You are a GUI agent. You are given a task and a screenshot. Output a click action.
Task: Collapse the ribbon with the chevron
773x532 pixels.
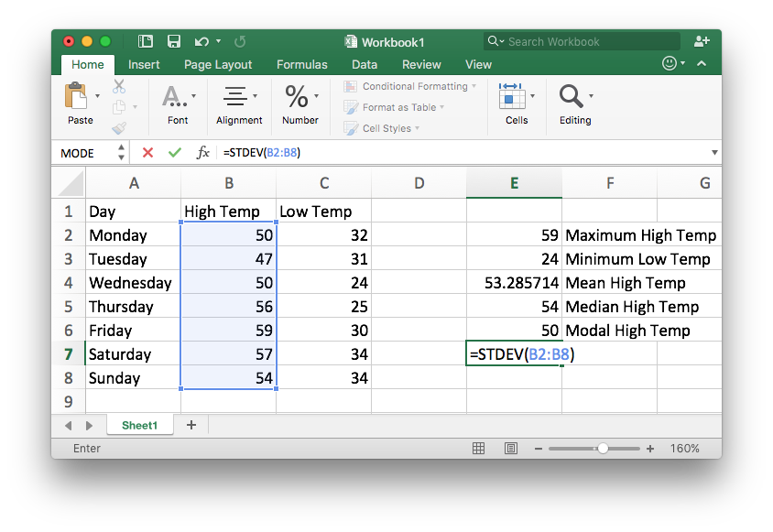pos(702,64)
